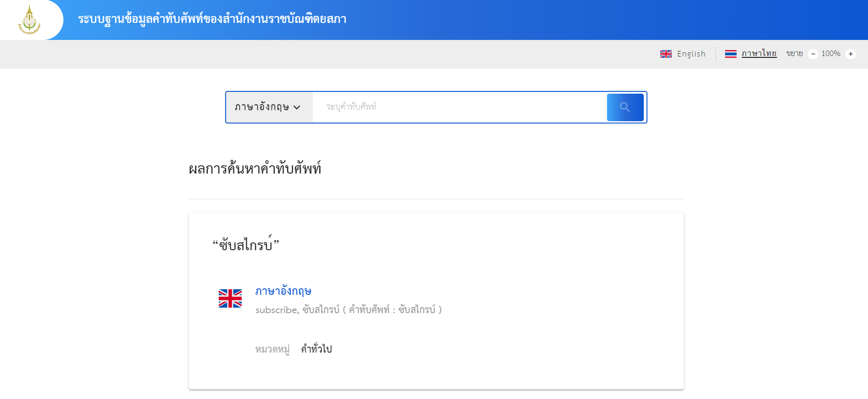868x399 pixels.
Task: Increase text size with the plus button
Action: [x=851, y=54]
